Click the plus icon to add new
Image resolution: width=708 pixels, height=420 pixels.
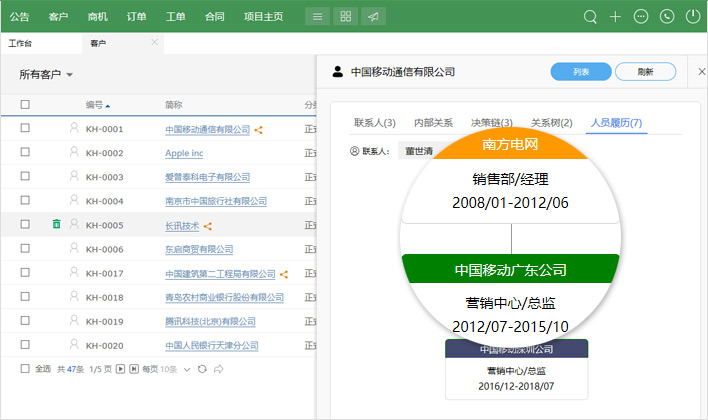pos(616,17)
